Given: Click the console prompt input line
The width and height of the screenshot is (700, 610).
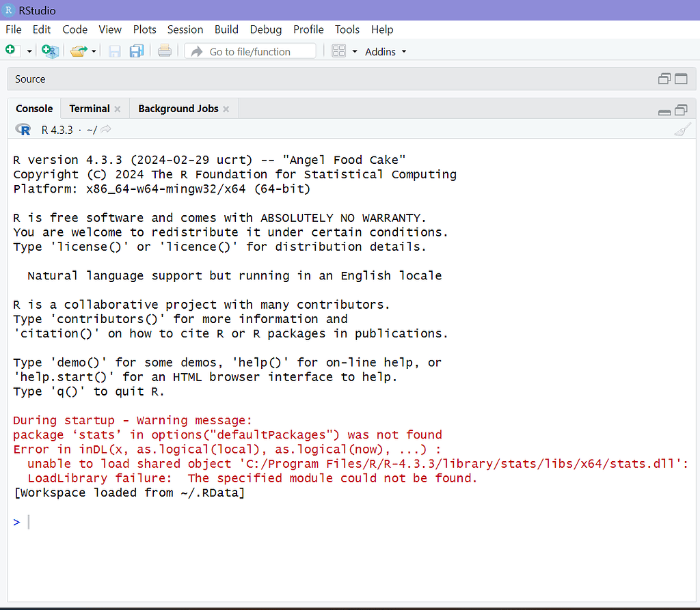Looking at the screenshot, I should pyautogui.click(x=351, y=522).
